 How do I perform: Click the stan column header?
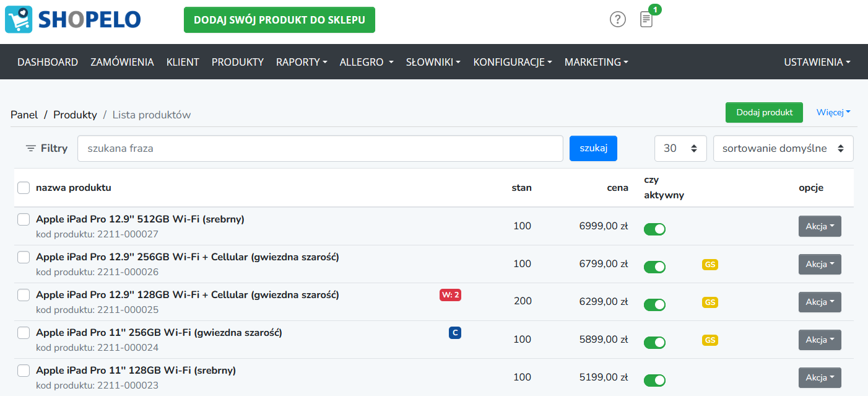[521, 188]
